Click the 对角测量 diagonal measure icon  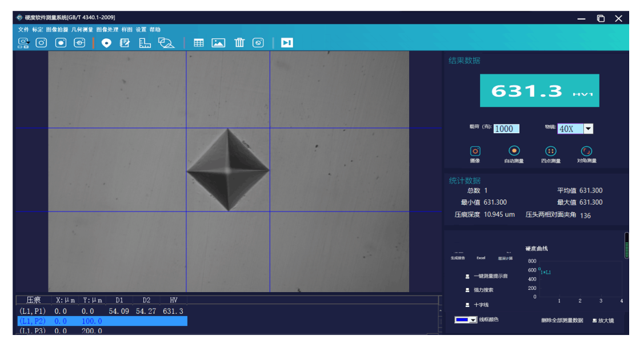pos(586,151)
